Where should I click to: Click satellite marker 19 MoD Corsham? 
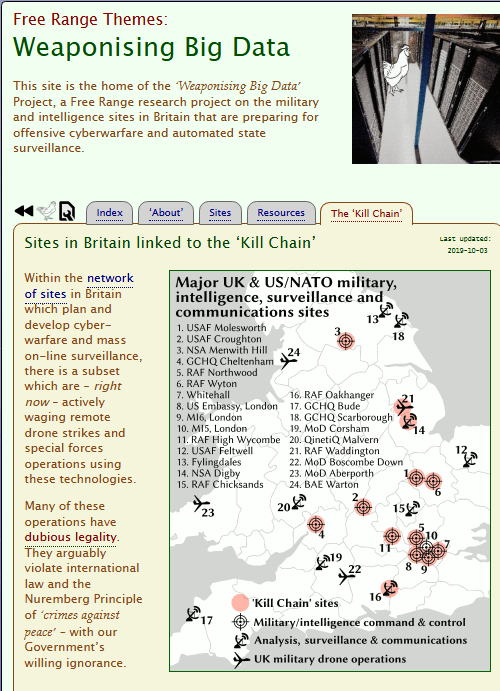pos(323,562)
